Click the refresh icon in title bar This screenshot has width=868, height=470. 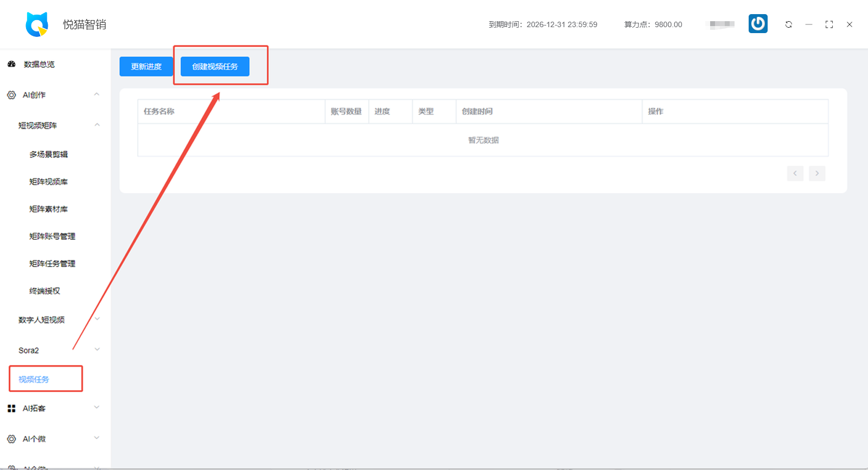788,24
